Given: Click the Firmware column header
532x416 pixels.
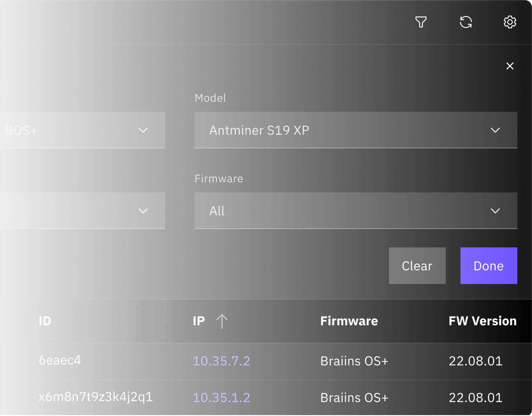Looking at the screenshot, I should [x=349, y=321].
